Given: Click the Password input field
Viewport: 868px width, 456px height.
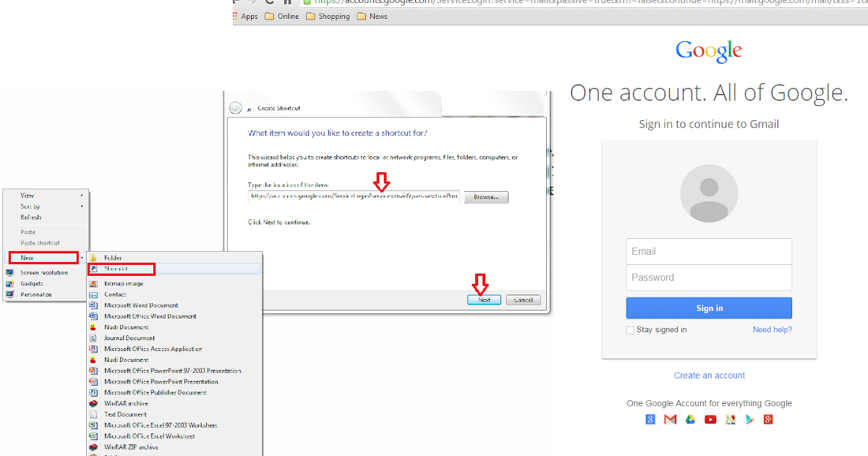Looking at the screenshot, I should (x=709, y=277).
